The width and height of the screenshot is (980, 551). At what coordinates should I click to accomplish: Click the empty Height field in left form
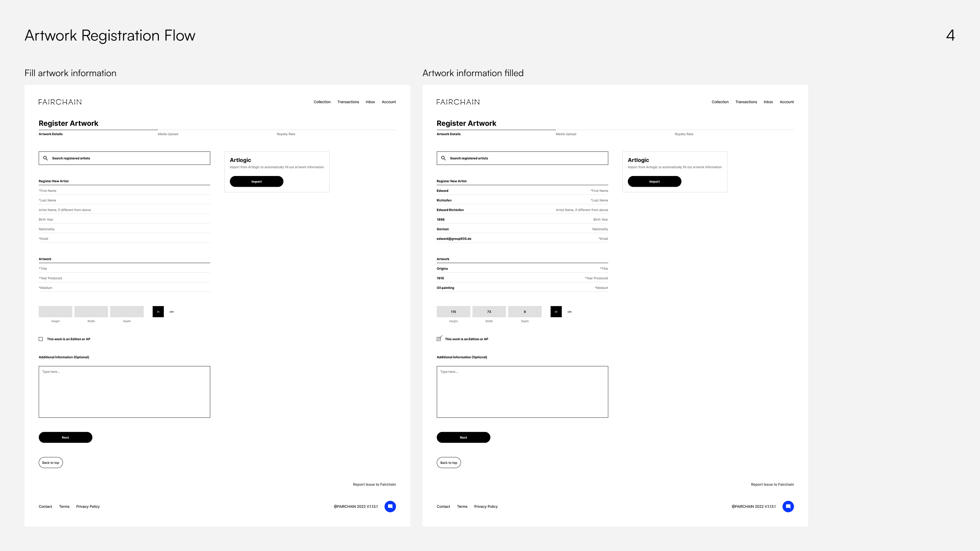[55, 311]
